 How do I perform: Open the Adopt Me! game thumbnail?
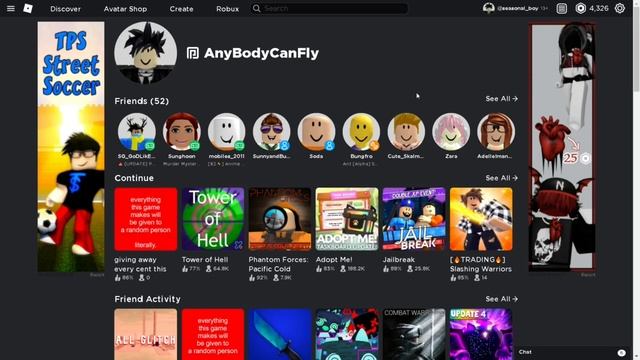coord(347,219)
